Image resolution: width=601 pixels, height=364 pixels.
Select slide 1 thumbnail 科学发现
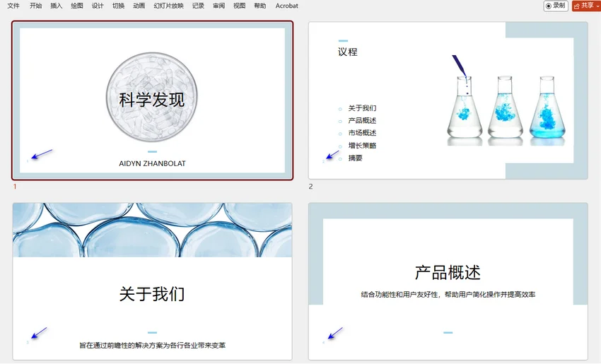(x=152, y=100)
